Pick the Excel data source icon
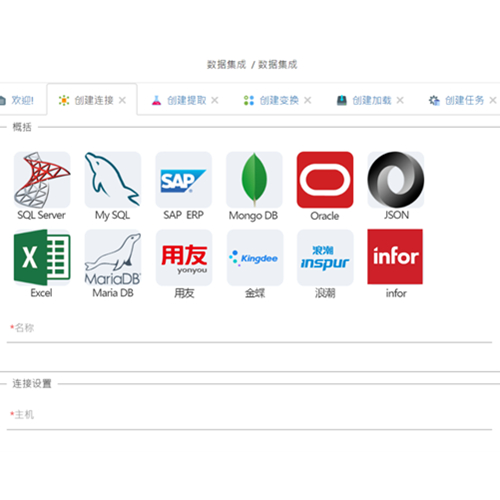This screenshot has width=500, height=500. point(42,257)
